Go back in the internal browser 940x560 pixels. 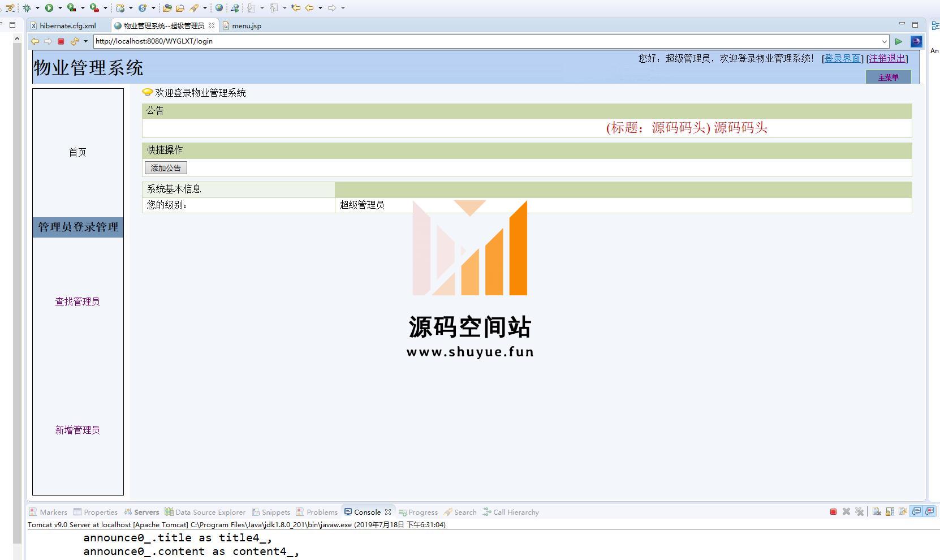click(x=35, y=41)
